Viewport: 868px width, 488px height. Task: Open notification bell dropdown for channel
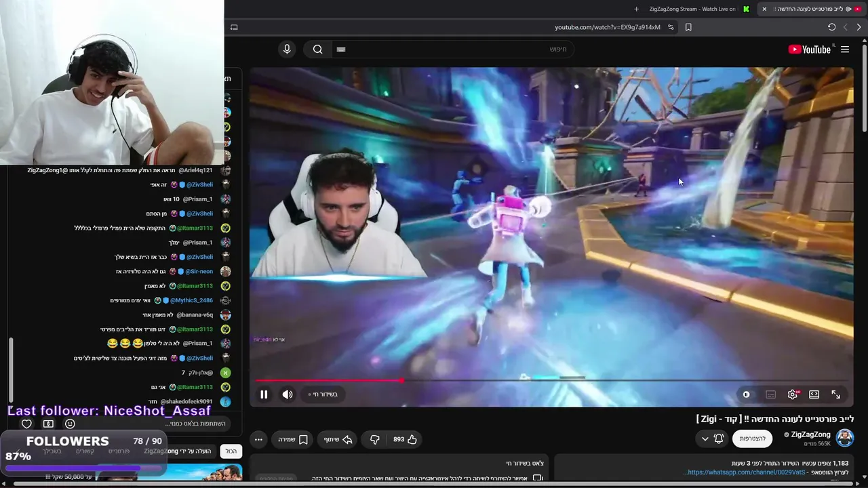pyautogui.click(x=712, y=439)
